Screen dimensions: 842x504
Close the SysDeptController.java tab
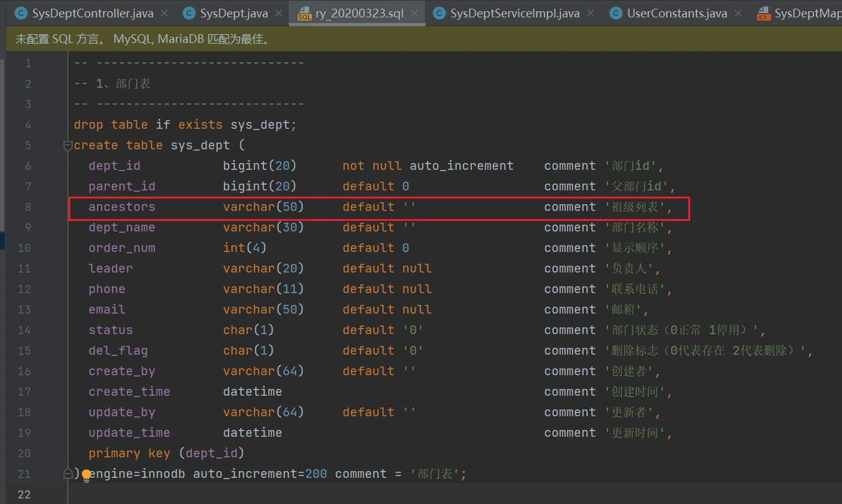[x=165, y=13]
